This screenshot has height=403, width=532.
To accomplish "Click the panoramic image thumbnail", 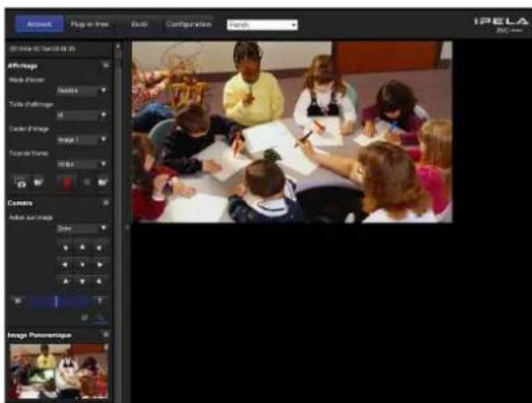I will [x=59, y=371].
